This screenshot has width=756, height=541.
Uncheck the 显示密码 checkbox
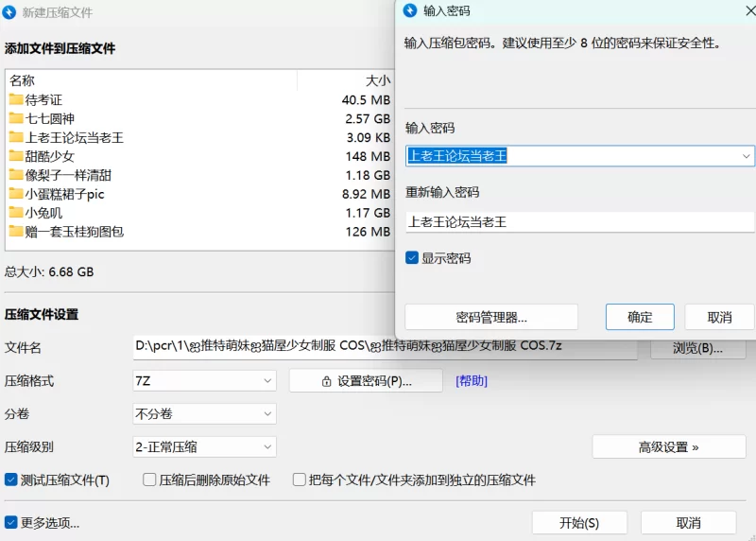(412, 258)
